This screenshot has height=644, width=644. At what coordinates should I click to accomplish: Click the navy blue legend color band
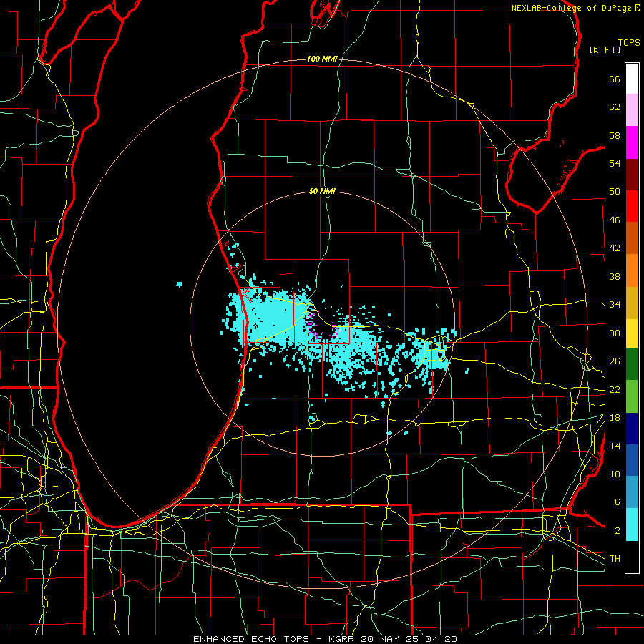pyautogui.click(x=632, y=429)
